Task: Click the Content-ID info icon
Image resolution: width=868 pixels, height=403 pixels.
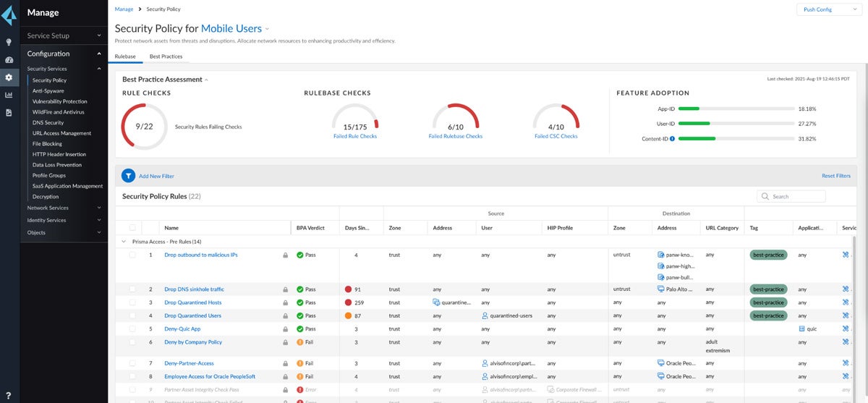Action: tap(672, 139)
